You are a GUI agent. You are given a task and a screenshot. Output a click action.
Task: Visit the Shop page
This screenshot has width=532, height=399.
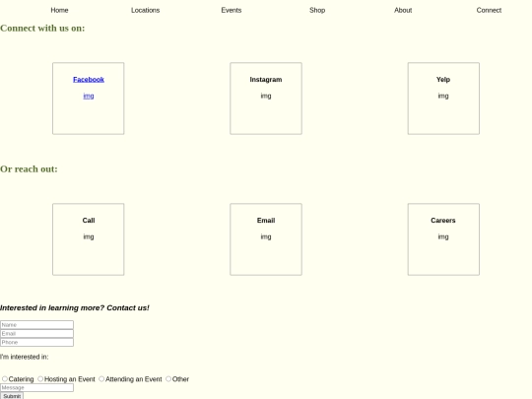317,10
